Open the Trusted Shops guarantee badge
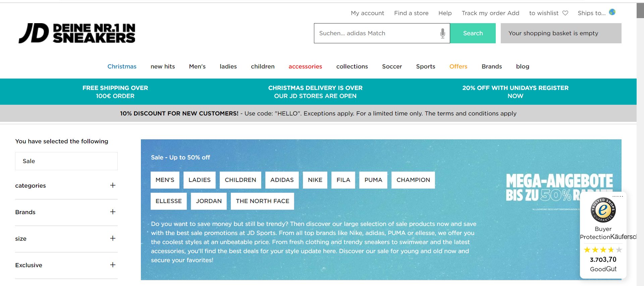This screenshot has height=286, width=644. click(603, 210)
